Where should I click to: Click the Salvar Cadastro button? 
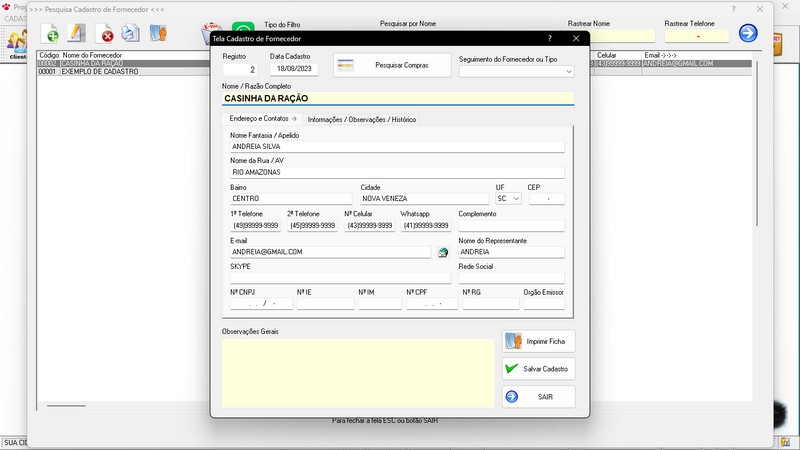point(538,369)
